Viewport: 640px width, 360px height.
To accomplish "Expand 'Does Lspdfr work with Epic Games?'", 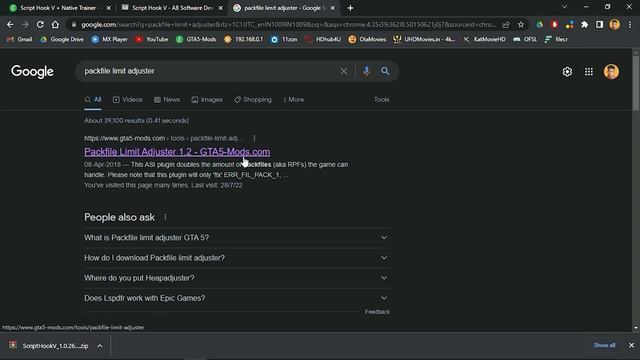I will tap(236, 298).
